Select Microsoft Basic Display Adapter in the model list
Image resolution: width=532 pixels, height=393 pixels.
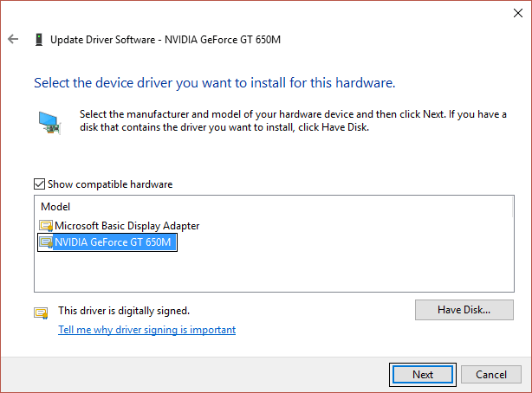127,226
